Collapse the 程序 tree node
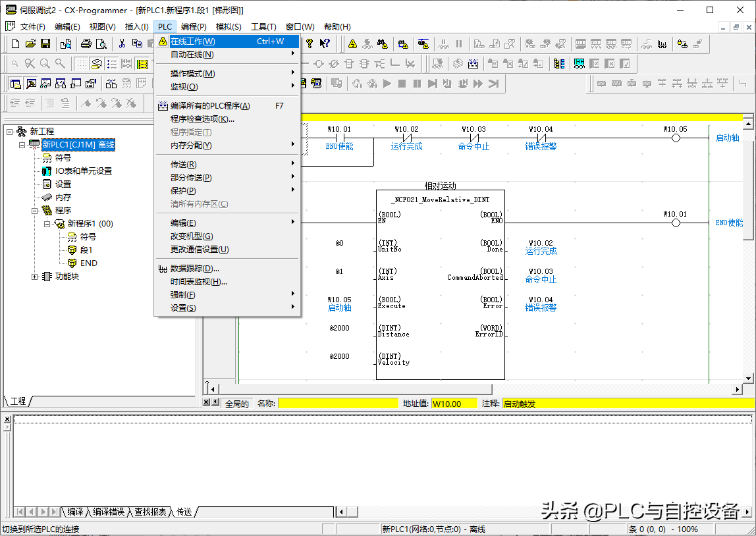 pyautogui.click(x=35, y=211)
